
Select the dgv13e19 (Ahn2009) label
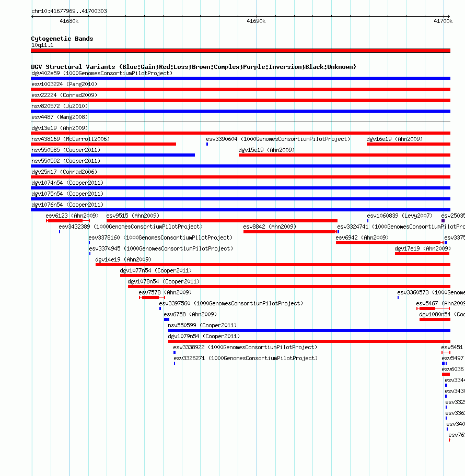pyautogui.click(x=60, y=128)
